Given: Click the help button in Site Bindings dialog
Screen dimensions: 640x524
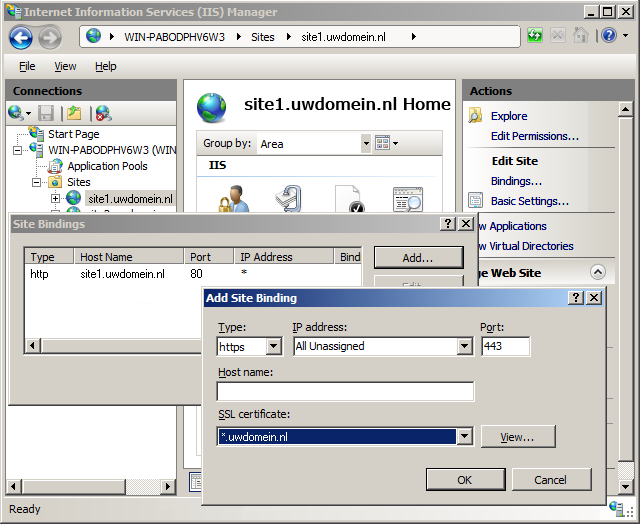Looking at the screenshot, I should click(448, 224).
